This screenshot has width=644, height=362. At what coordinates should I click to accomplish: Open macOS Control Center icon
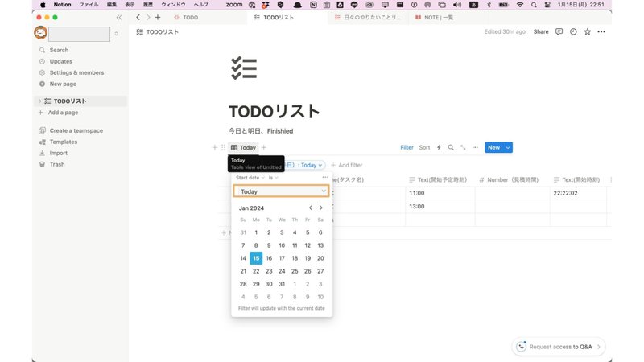point(547,5)
